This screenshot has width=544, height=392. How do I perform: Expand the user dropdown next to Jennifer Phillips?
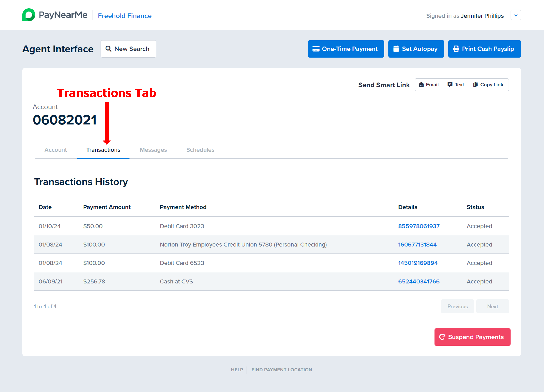pos(516,15)
